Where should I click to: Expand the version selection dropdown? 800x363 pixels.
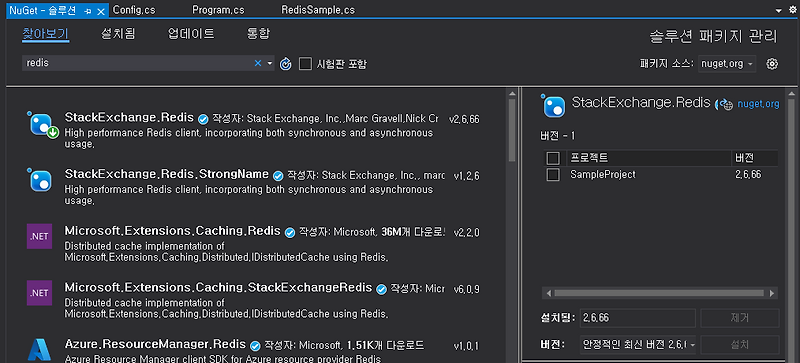click(638, 345)
